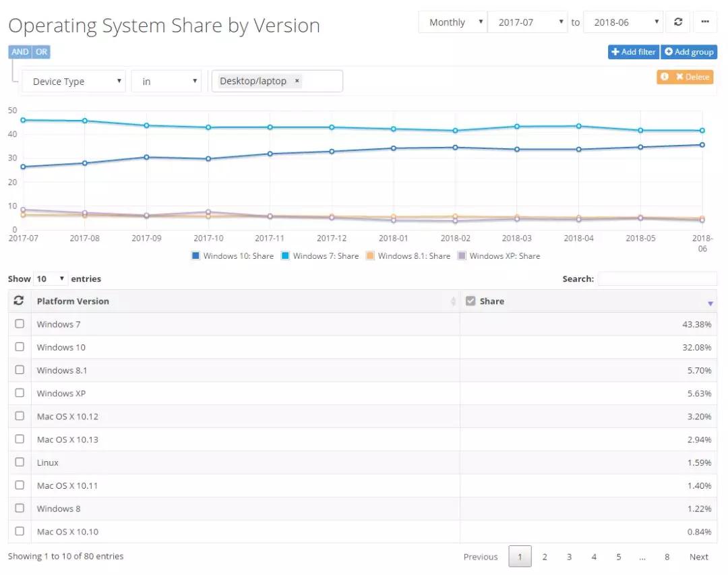Click Windows 10 data point at 2018-06
The width and height of the screenshot is (728, 575).
pos(702,145)
